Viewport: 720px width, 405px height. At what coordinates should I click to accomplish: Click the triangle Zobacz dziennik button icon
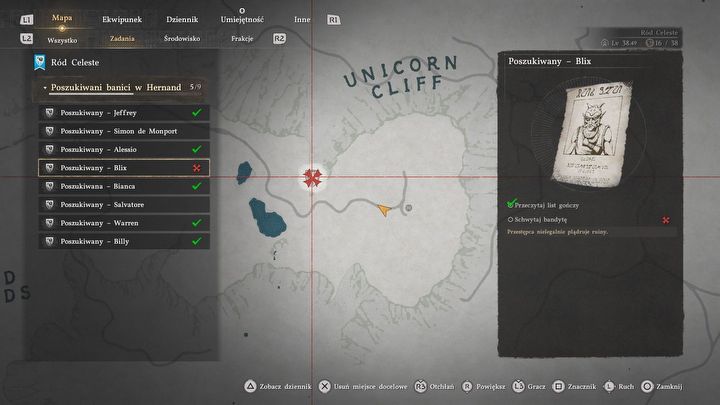tap(250, 387)
